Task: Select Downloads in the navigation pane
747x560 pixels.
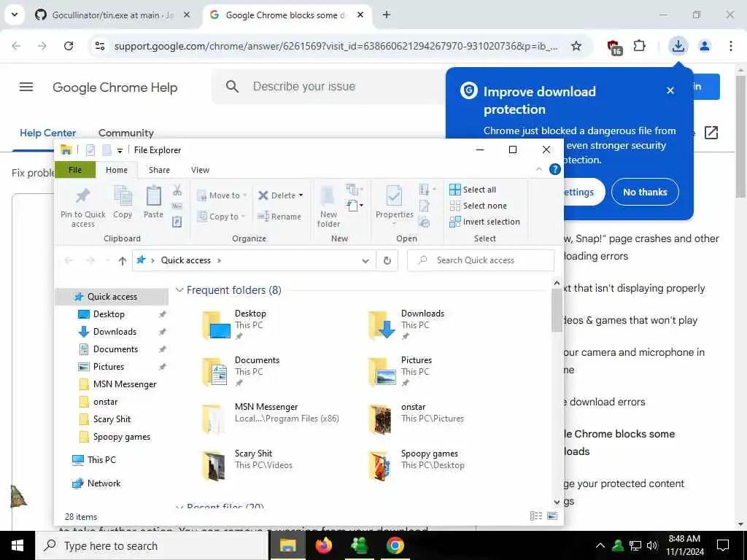Action: (115, 332)
